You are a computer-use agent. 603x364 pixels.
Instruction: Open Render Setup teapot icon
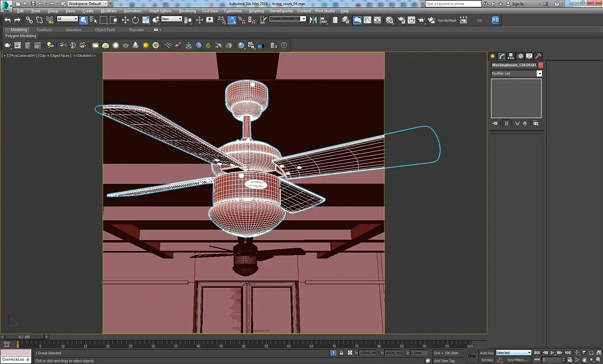pyautogui.click(x=401, y=20)
